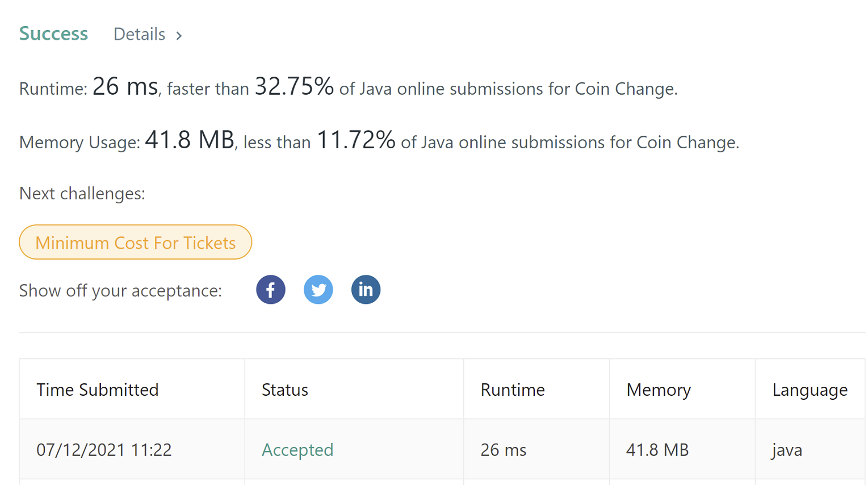This screenshot has height=485, width=868.
Task: Select the Time Submitted column header
Action: coord(132,390)
